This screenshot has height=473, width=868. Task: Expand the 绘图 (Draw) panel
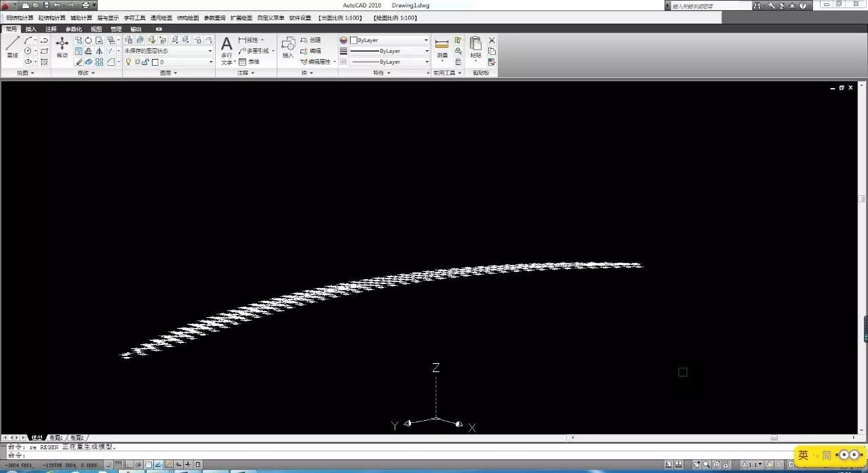pos(25,73)
